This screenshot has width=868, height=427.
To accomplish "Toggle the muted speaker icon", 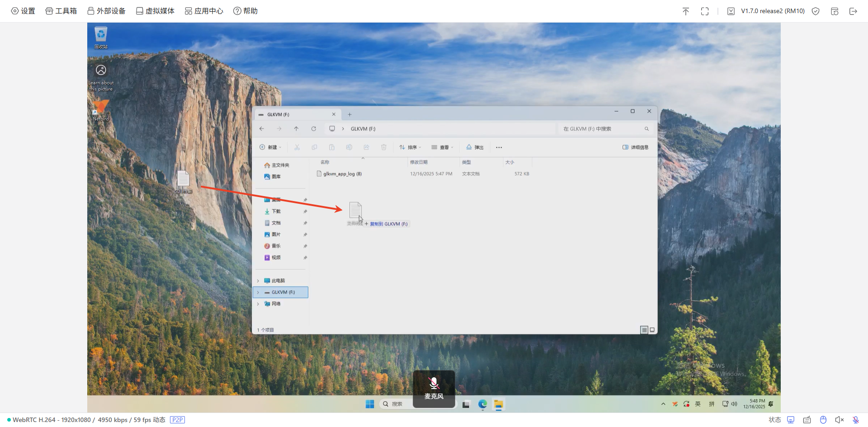I will (840, 420).
